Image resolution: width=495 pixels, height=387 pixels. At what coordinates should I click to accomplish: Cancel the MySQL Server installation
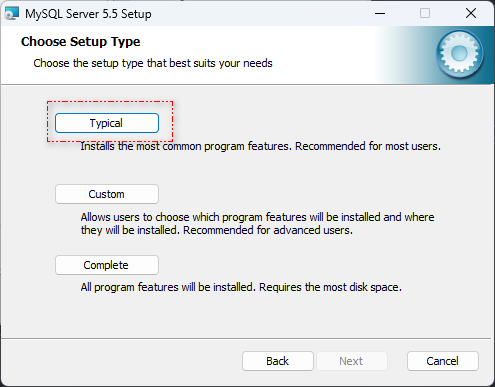pyautogui.click(x=442, y=361)
